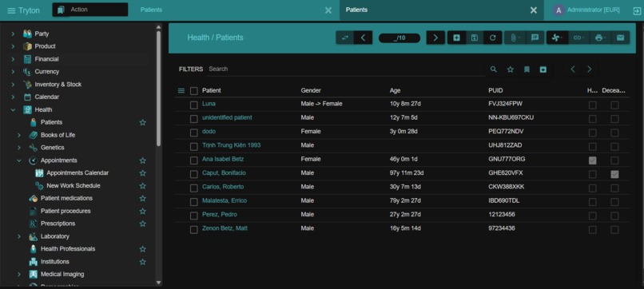Expand the Party menu chevron

(x=13, y=34)
